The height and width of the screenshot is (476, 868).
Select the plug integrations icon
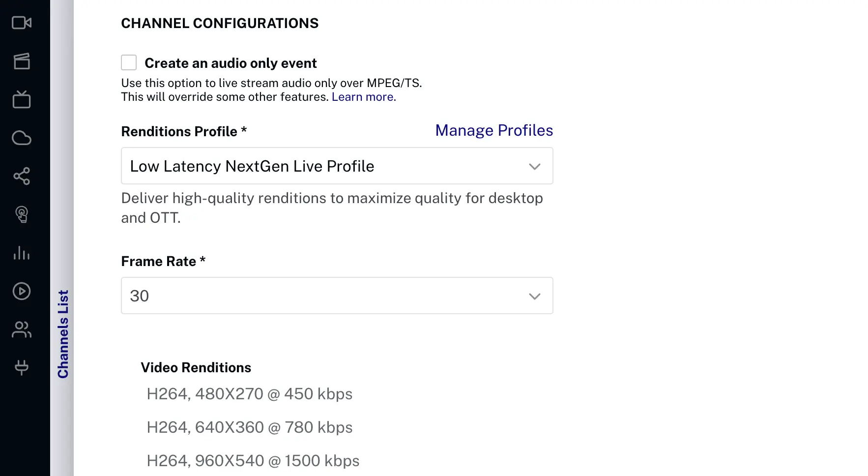[x=22, y=368]
